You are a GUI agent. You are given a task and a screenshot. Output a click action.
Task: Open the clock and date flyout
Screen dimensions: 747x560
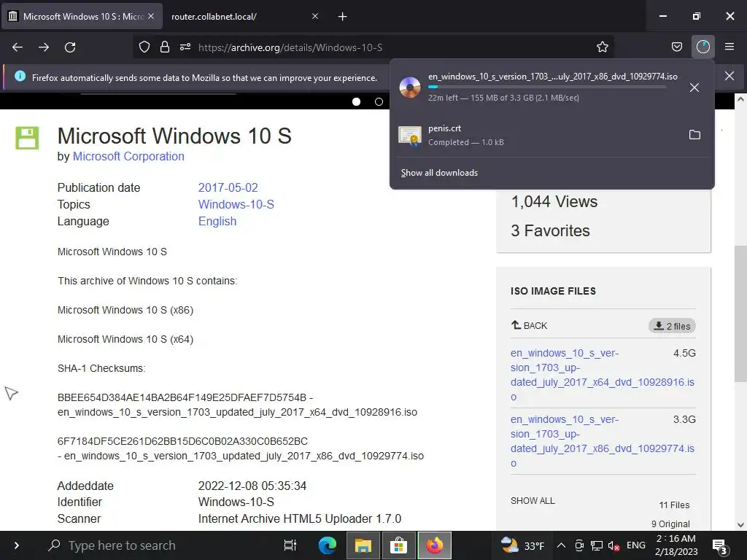pos(676,545)
